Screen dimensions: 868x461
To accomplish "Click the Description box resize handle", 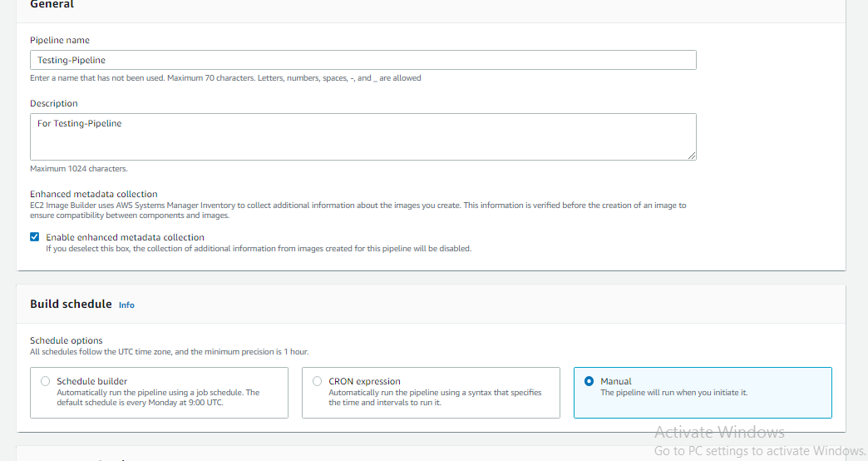I will (692, 155).
